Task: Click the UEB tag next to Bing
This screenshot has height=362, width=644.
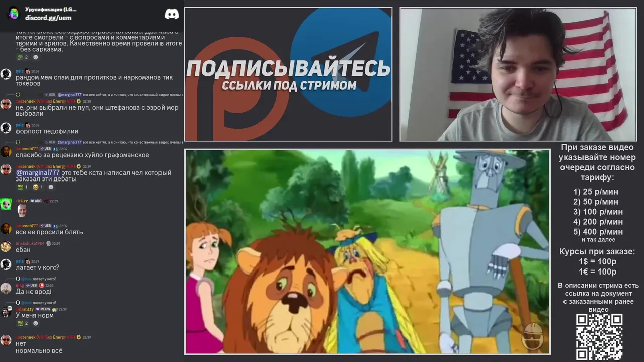Action: click(32, 285)
